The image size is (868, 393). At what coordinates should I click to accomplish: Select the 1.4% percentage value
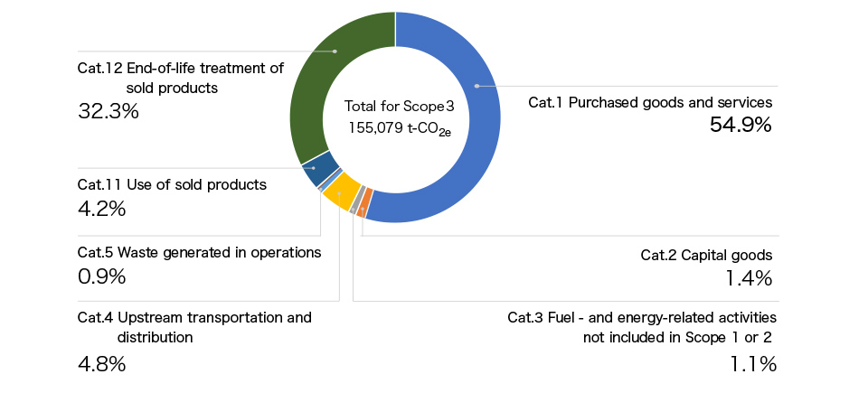point(749,278)
